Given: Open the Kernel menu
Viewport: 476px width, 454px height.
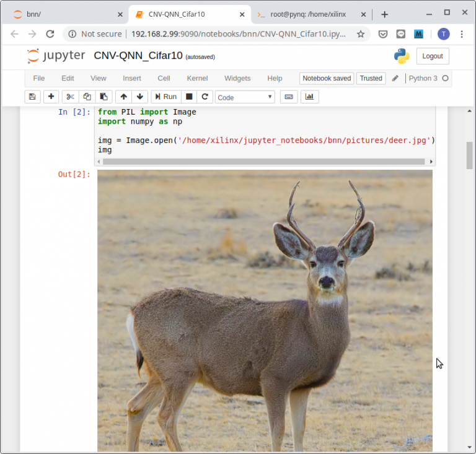Looking at the screenshot, I should coord(197,79).
